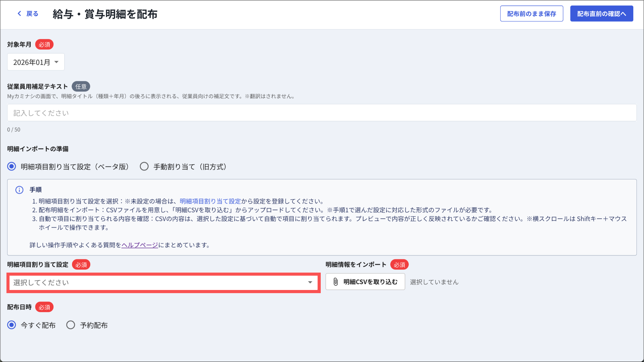This screenshot has height=362, width=644.
Task: Open the ヘルプページ link
Action: click(140, 245)
